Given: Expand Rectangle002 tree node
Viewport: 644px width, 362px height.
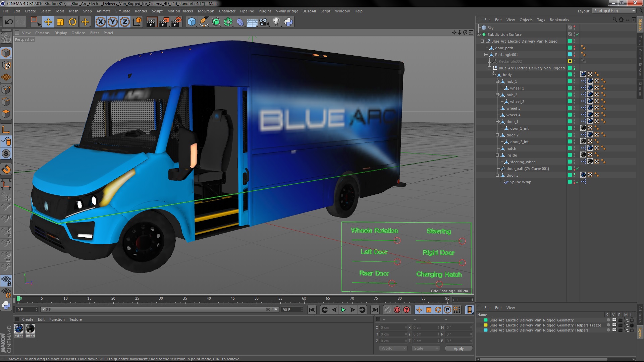Looking at the screenshot, I should 490,61.
